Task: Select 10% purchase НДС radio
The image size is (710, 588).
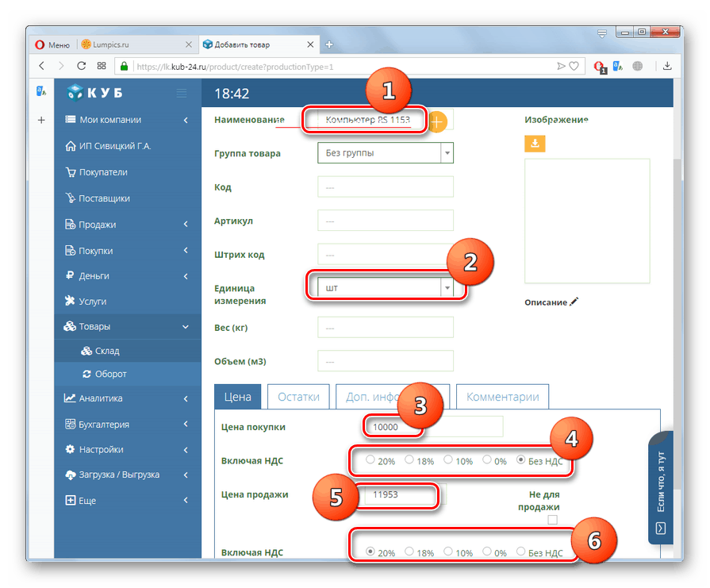Action: (448, 459)
